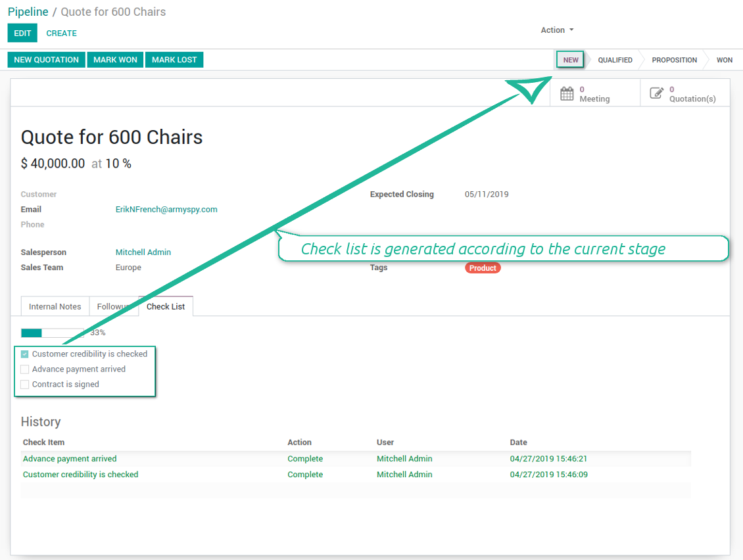
Task: Mark the opportunity as won
Action: pyautogui.click(x=115, y=60)
